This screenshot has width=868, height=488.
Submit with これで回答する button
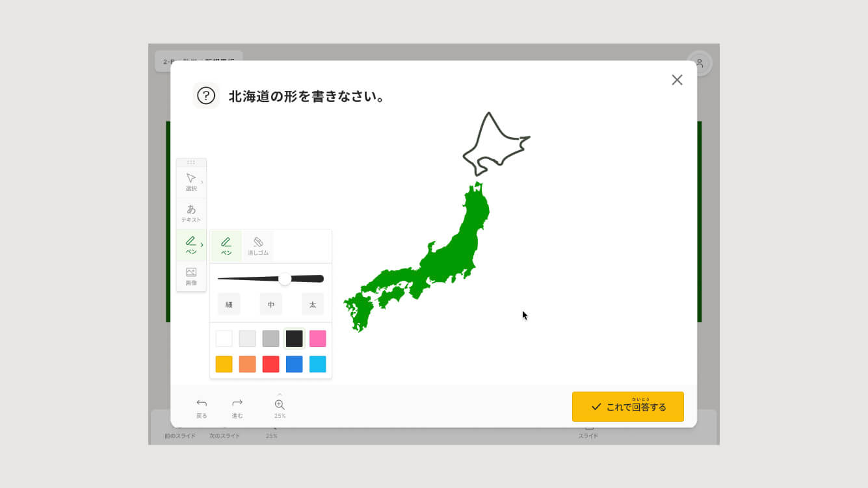pos(627,407)
